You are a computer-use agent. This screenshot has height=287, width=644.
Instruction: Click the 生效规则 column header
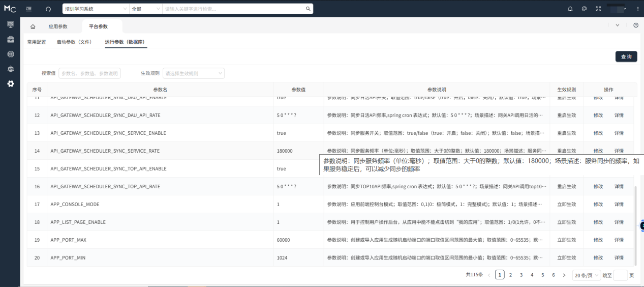pyautogui.click(x=566, y=90)
